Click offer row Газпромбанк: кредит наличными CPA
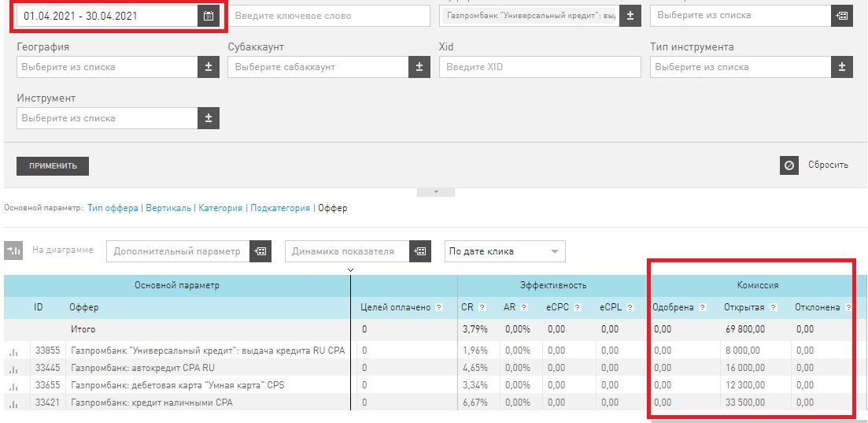 (152, 403)
